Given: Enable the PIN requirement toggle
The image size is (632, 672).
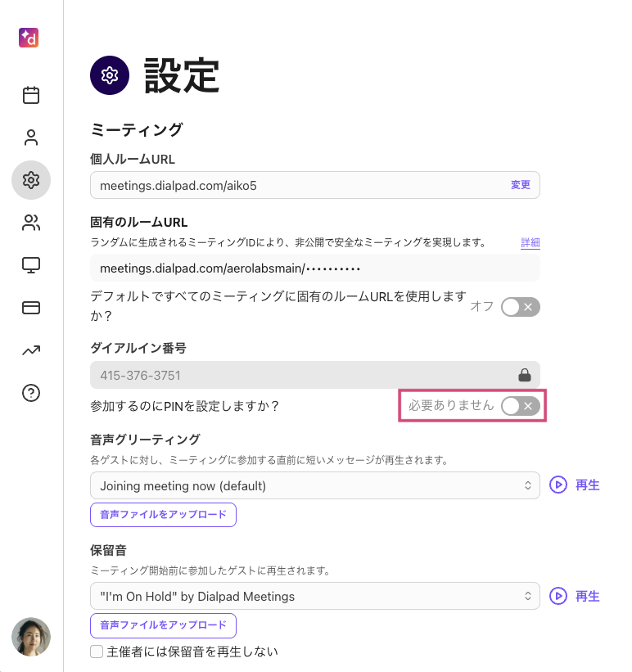Looking at the screenshot, I should pyautogui.click(x=520, y=406).
